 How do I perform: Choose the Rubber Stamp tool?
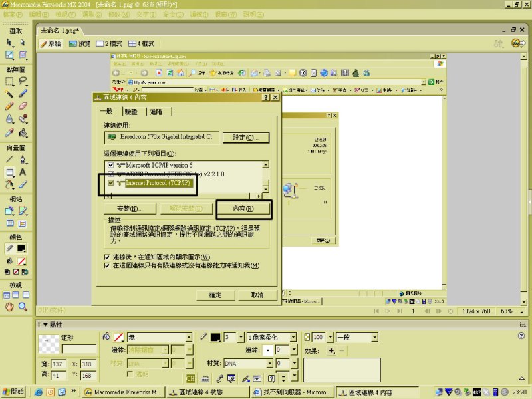point(23,119)
